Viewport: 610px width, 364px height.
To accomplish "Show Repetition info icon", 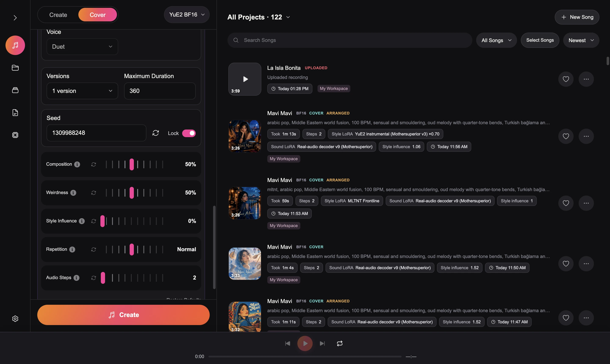I will pyautogui.click(x=72, y=250).
